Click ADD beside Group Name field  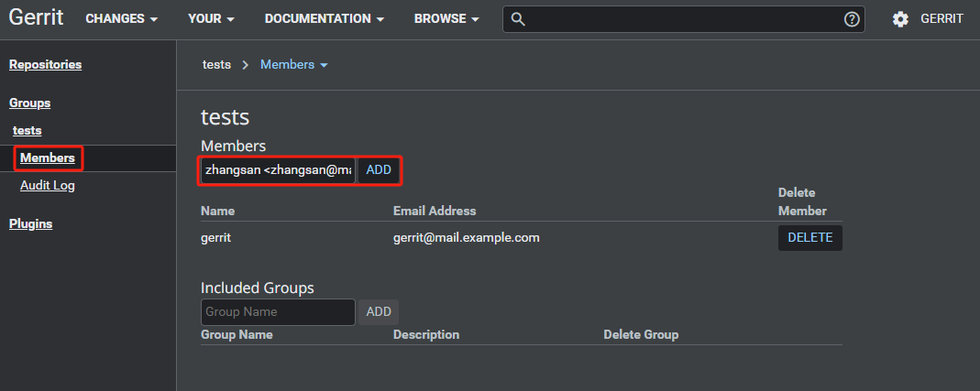point(379,312)
